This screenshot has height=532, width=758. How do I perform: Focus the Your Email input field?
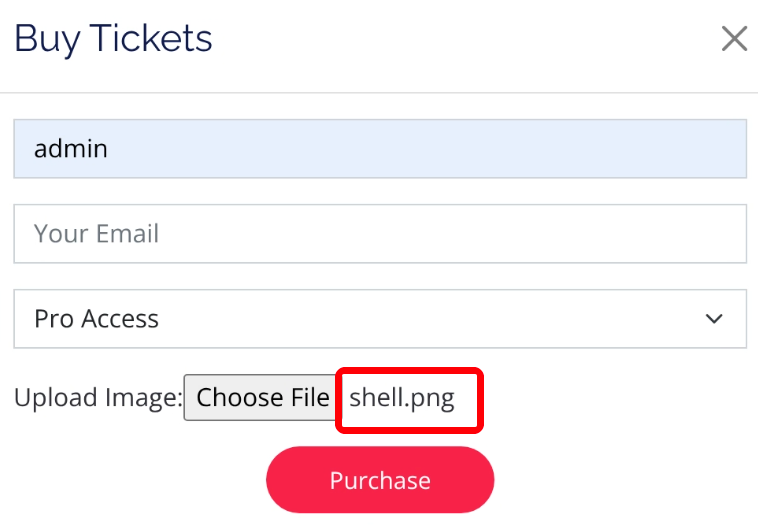(x=380, y=234)
